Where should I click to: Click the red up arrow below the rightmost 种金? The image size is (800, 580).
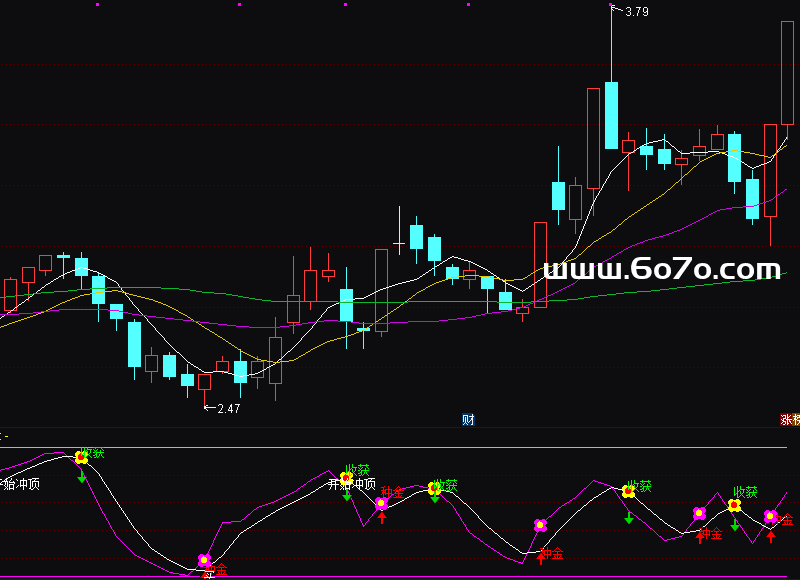[770, 536]
